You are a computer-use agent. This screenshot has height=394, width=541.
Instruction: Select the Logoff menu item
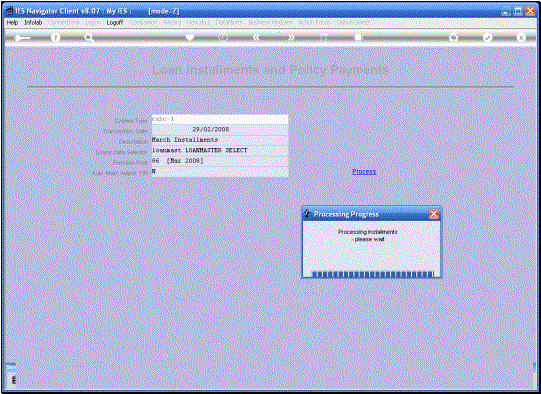(115, 22)
